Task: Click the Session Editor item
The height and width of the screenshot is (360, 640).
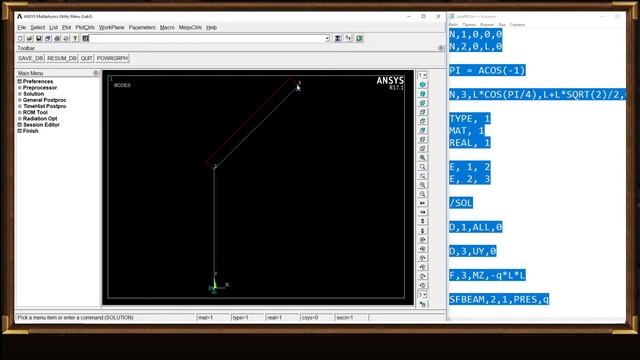Action: [41, 125]
